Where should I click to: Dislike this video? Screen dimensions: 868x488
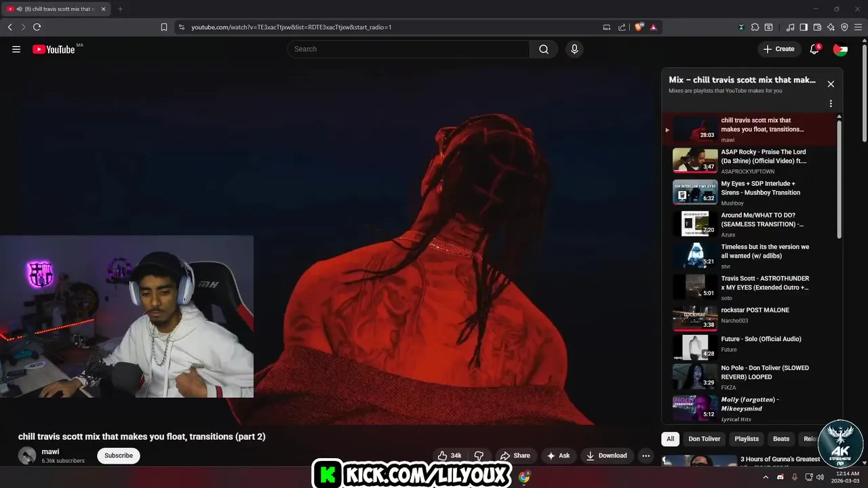pos(479,455)
